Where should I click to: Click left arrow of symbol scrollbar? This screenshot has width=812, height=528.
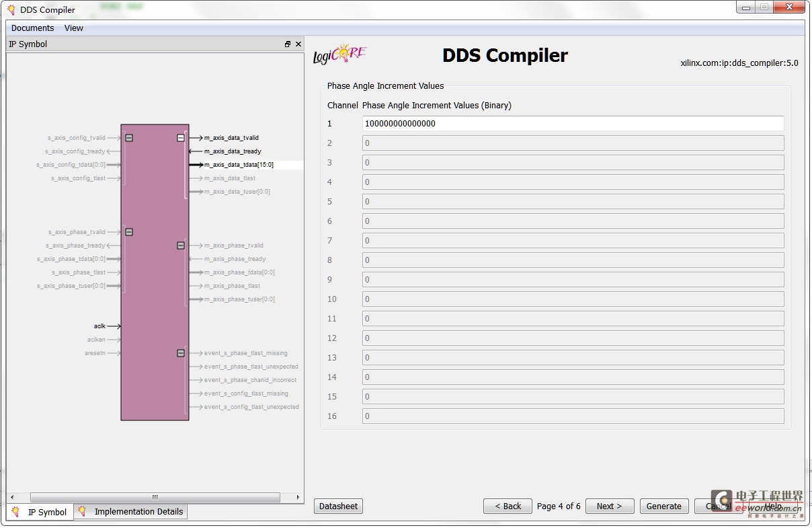click(x=11, y=498)
